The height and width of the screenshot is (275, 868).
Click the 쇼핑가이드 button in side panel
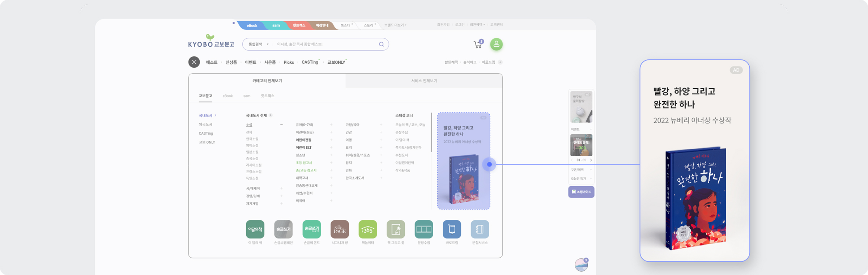pyautogui.click(x=581, y=192)
